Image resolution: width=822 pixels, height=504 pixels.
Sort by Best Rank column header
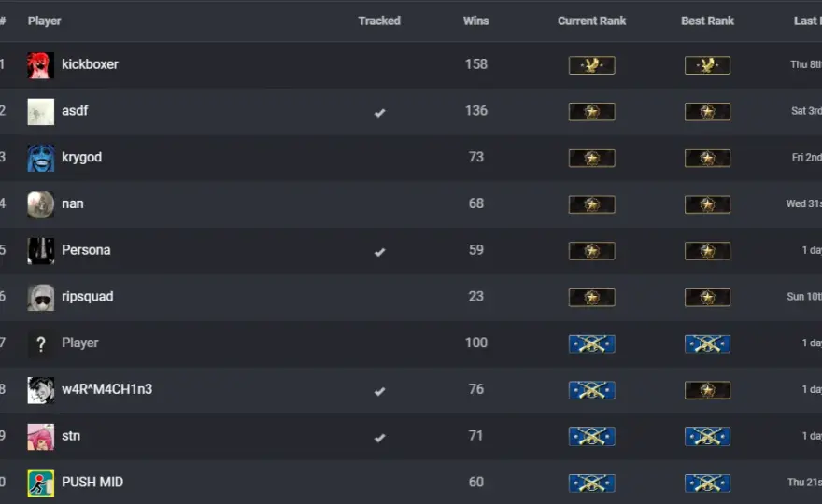pyautogui.click(x=707, y=21)
